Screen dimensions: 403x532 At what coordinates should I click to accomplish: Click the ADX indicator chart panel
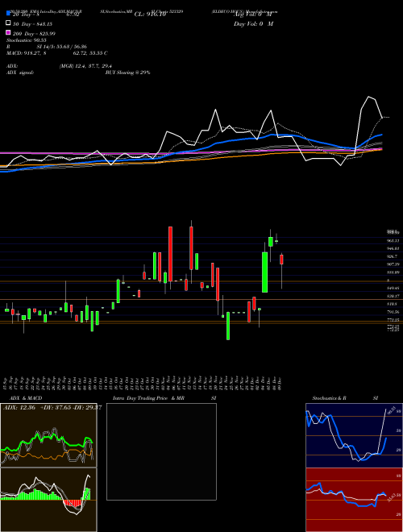[x=48, y=435]
